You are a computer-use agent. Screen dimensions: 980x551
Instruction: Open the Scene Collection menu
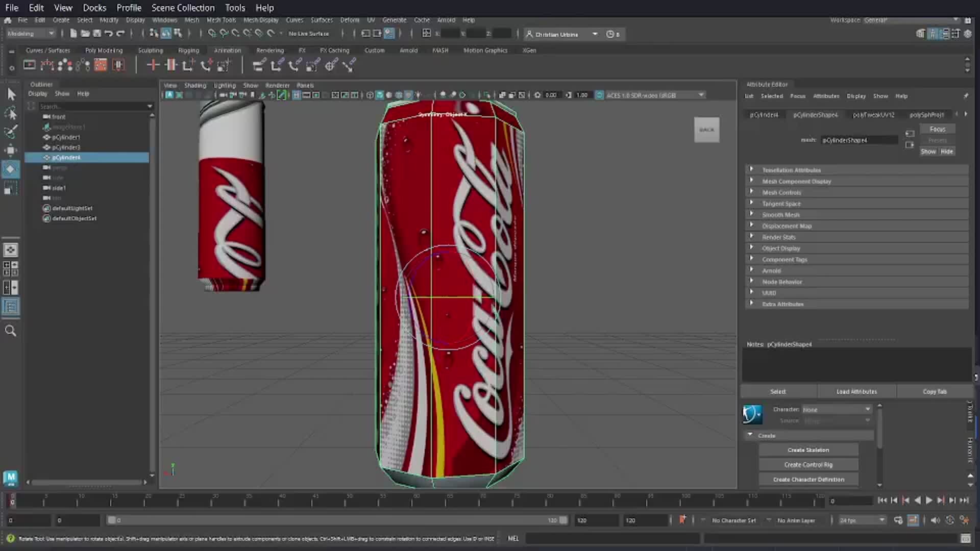183,8
